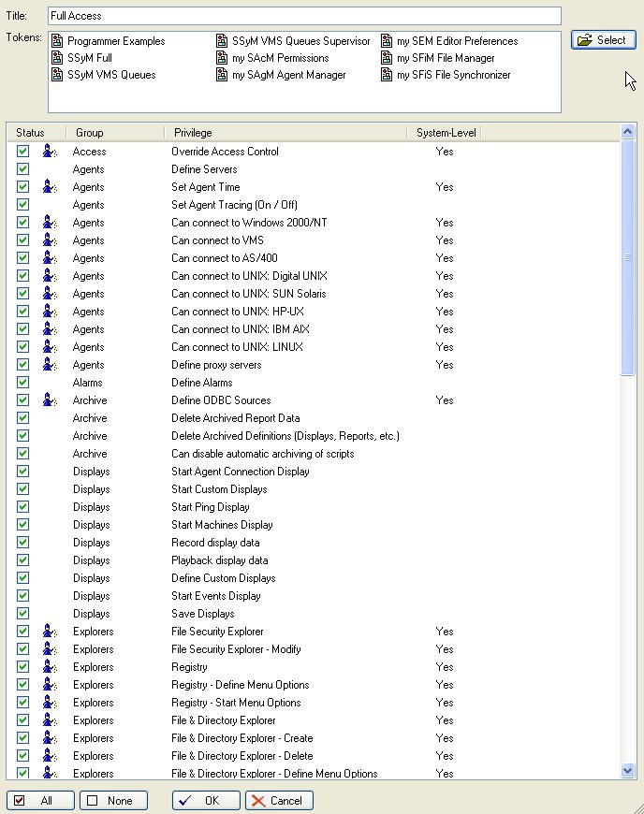The height and width of the screenshot is (814, 644).
Task: Click system-level user icon for Override Access Control
Action: (51, 152)
